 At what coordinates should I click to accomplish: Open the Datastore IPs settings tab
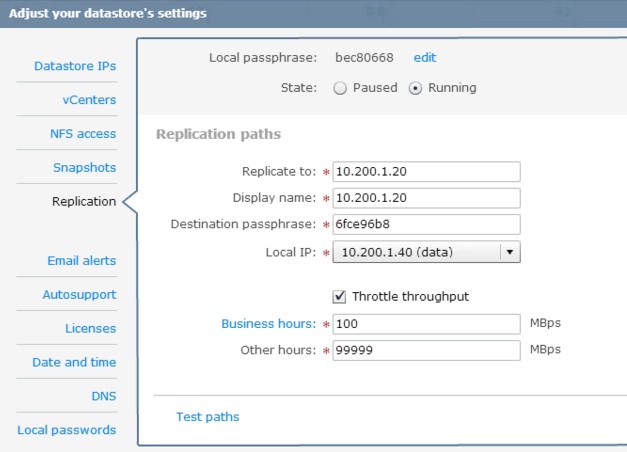tap(75, 66)
